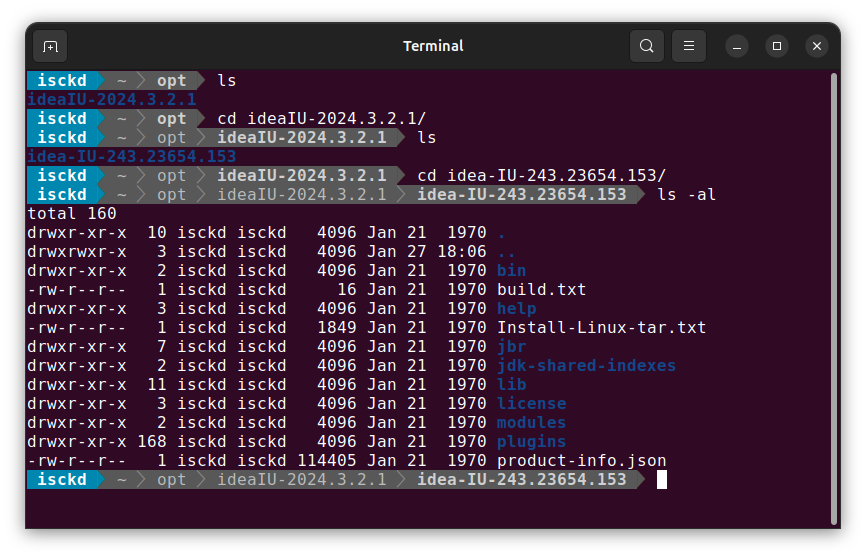Image resolution: width=866 pixels, height=557 pixels.
Task: Click the jbr directory name
Action: click(511, 347)
